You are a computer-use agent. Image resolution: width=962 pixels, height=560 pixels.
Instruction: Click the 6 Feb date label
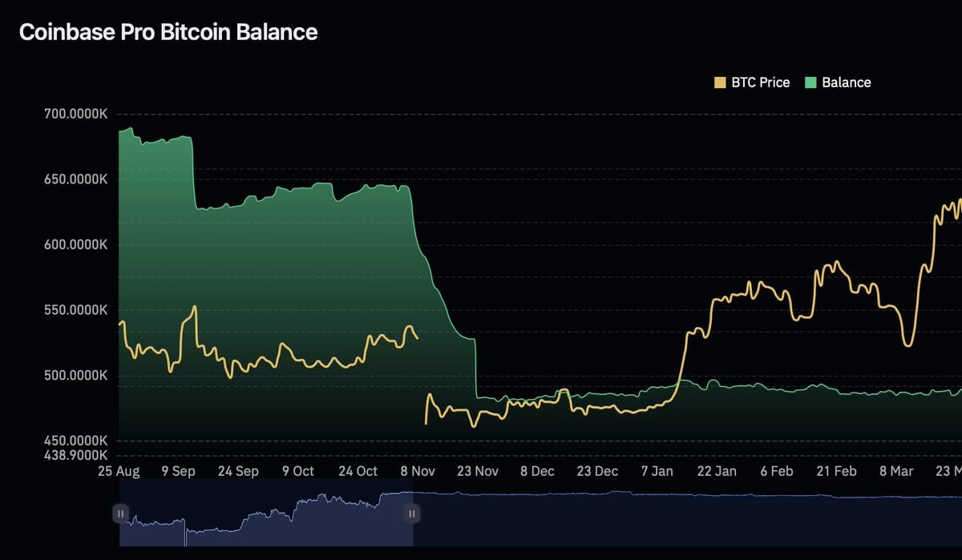pos(776,471)
